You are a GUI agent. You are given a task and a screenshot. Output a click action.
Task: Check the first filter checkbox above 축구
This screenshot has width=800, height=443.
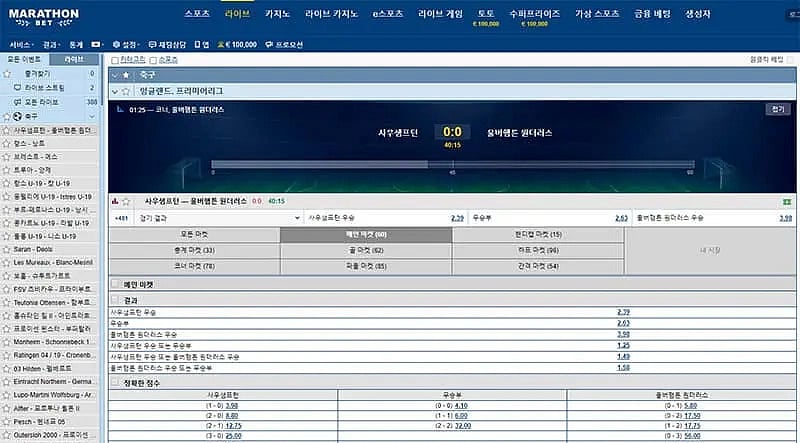(x=115, y=60)
